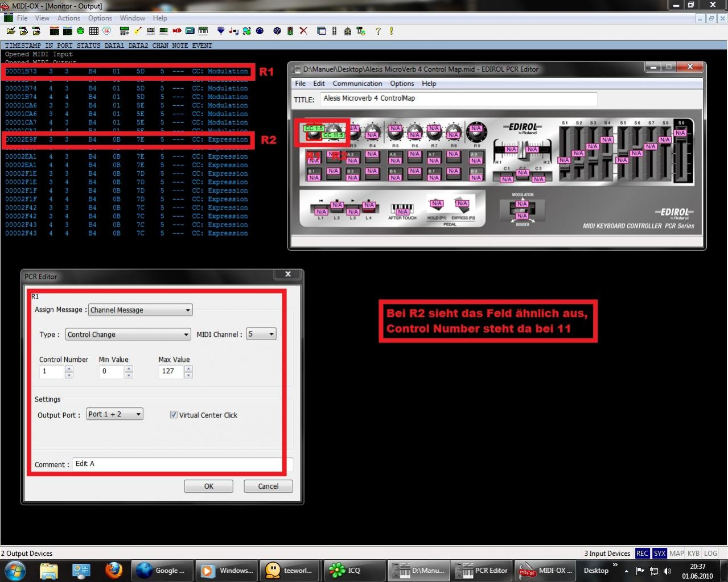This screenshot has height=582, width=728.
Task: Click Cancel in the PCR Editor dialog
Action: [268, 486]
